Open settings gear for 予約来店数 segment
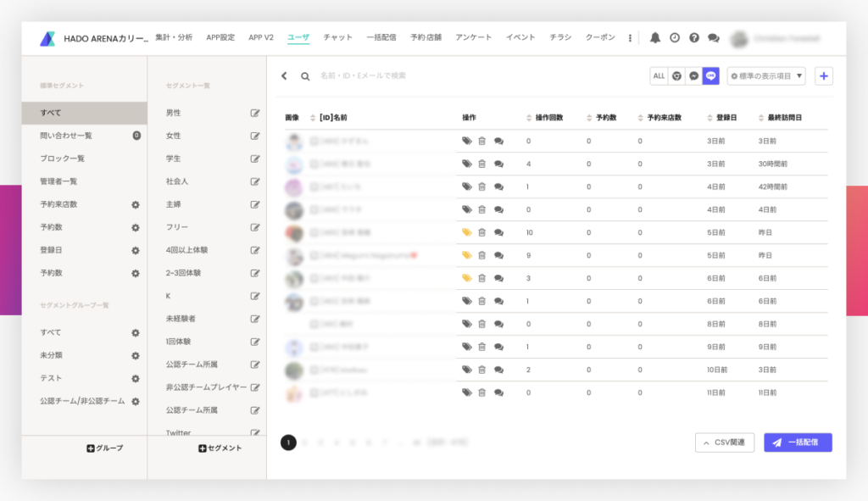Image resolution: width=868 pixels, height=501 pixels. [x=135, y=205]
